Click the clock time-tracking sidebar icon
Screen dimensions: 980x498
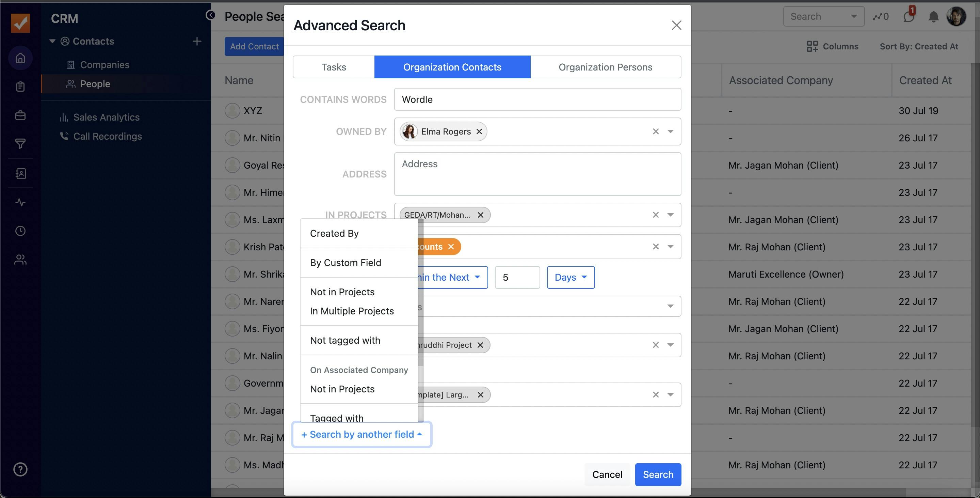tap(20, 231)
